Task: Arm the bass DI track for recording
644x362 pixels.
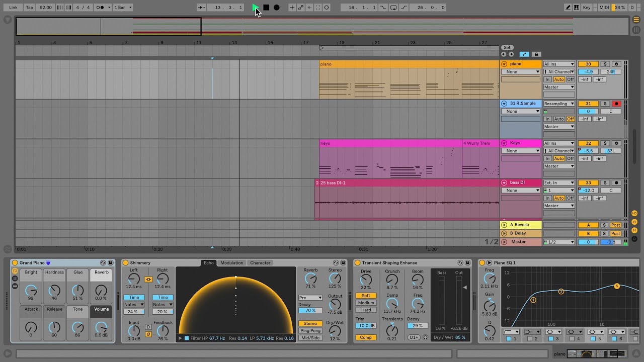Action: [616, 183]
